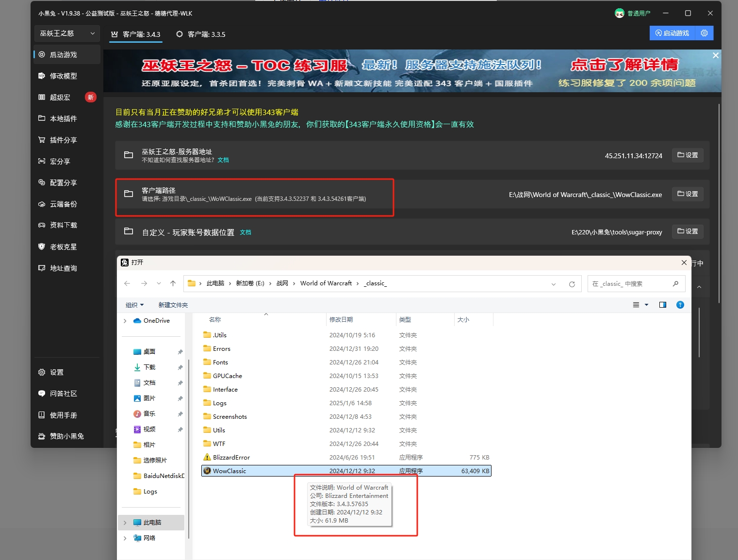Click gear icon beside launch button

click(705, 33)
